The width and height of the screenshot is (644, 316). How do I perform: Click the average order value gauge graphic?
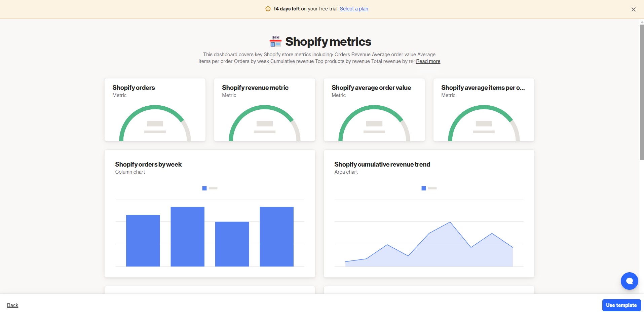pos(374,123)
